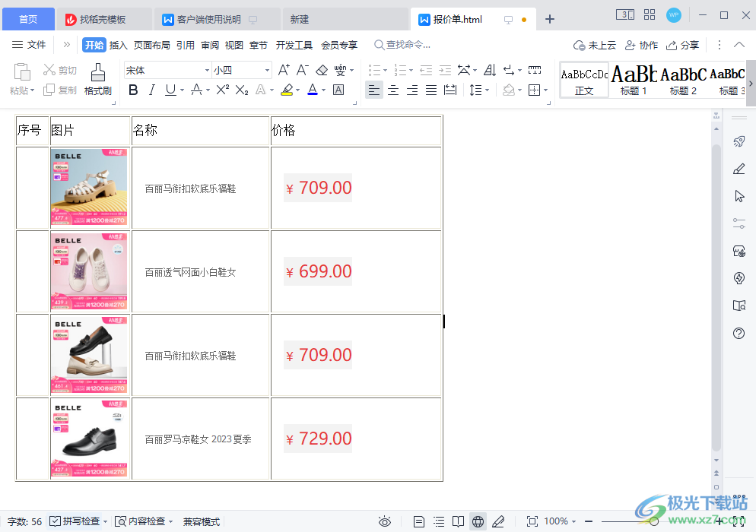Apply superscript formatting
756x532 pixels.
click(x=222, y=90)
